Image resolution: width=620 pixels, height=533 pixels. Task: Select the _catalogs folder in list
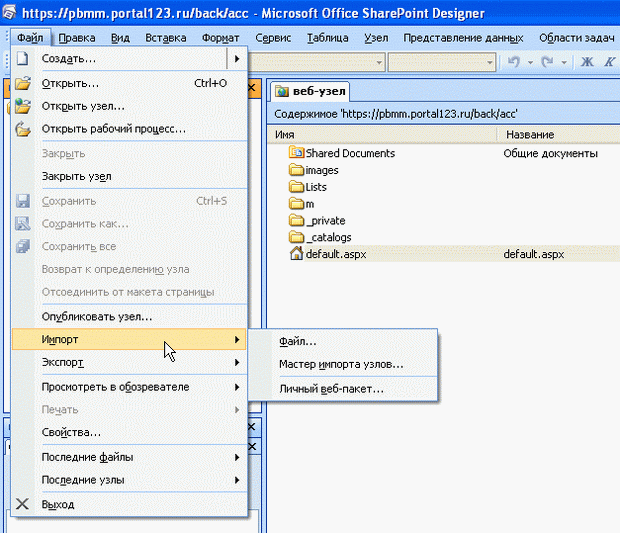tap(328, 237)
